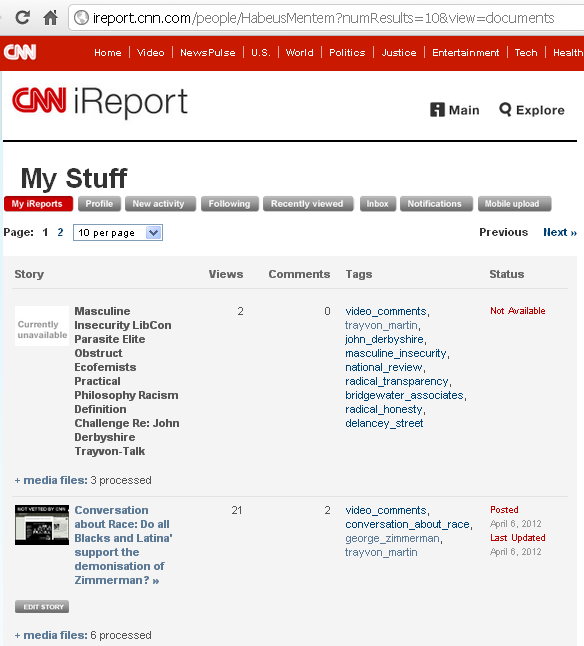Click the Views column header
This screenshot has width=584, height=646.
click(x=226, y=274)
